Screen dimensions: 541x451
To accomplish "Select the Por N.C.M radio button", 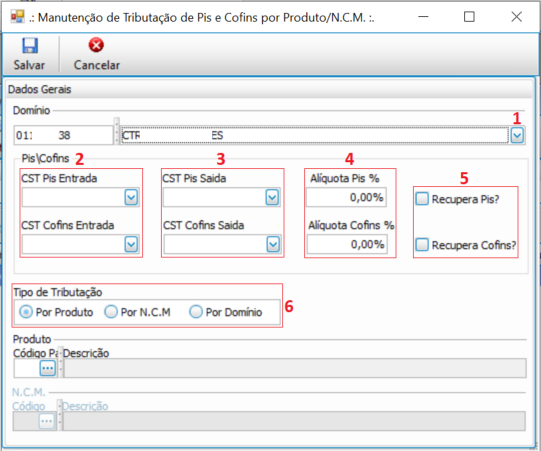I will click(x=111, y=312).
